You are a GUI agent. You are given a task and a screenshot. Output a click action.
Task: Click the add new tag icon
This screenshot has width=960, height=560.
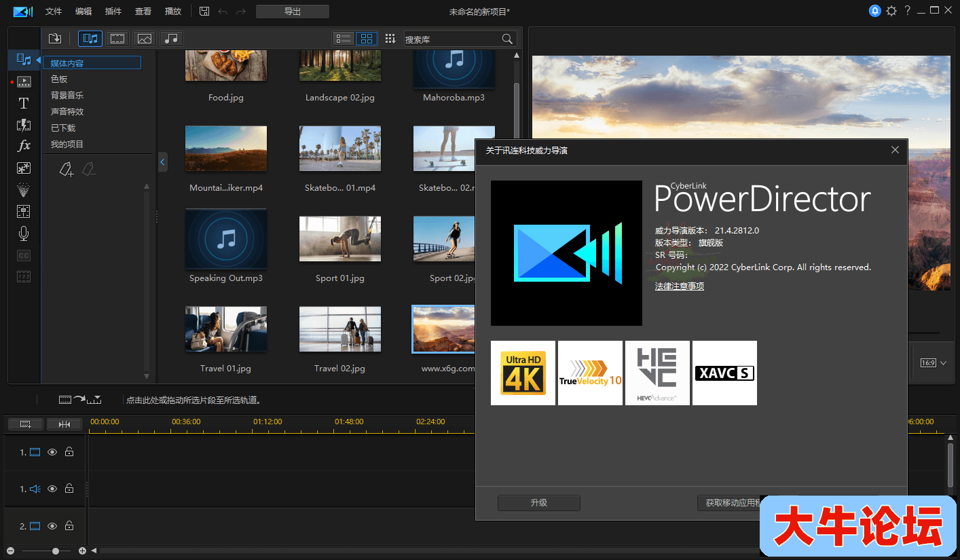(66, 169)
